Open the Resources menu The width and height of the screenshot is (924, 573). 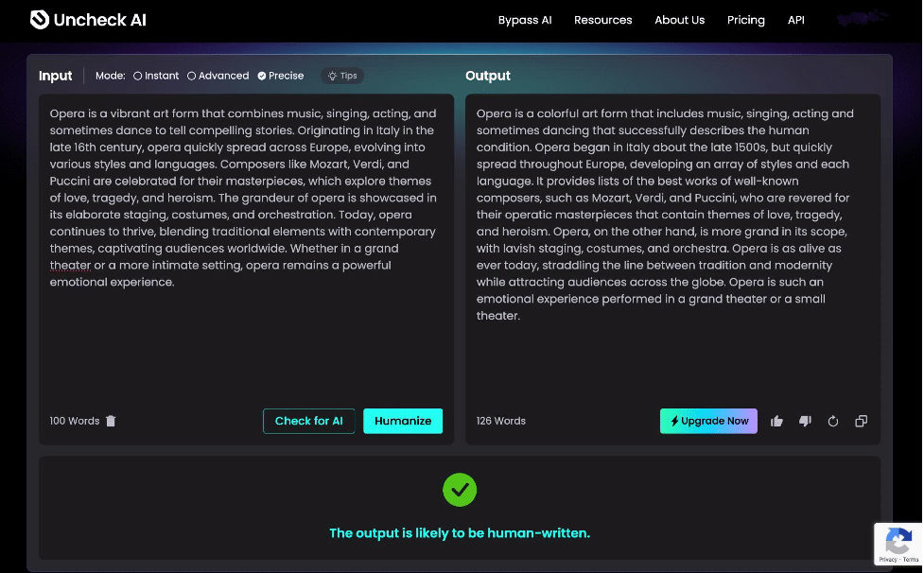[602, 20]
